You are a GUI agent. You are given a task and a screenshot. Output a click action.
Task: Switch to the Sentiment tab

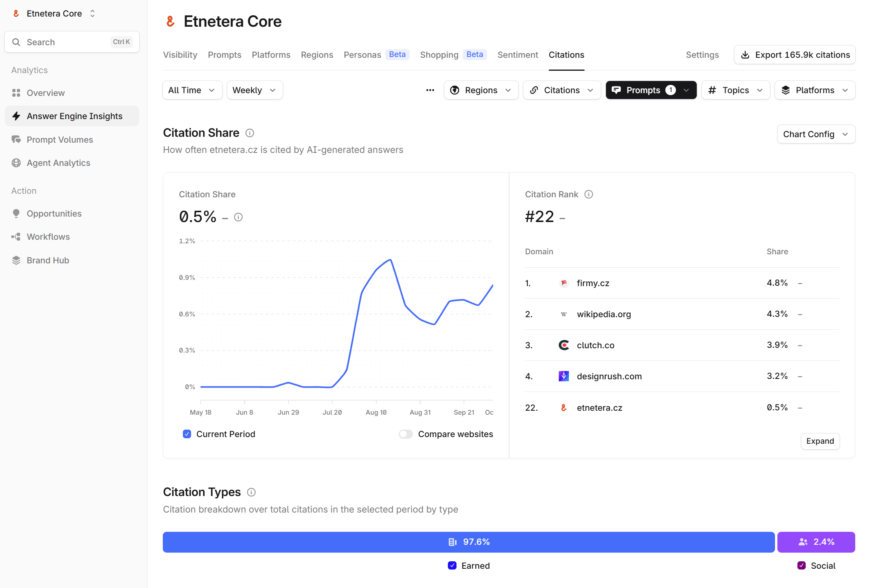pos(517,55)
